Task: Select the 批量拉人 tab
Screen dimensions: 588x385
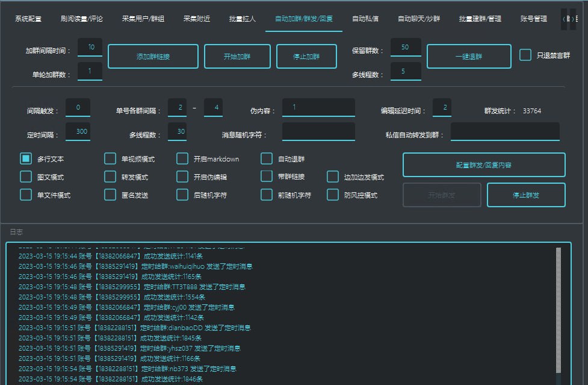Action: tap(243, 19)
